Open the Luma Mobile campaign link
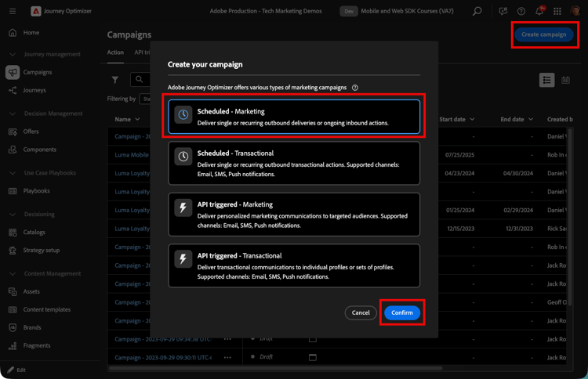Screen dimensions: 588x379 coord(132,155)
